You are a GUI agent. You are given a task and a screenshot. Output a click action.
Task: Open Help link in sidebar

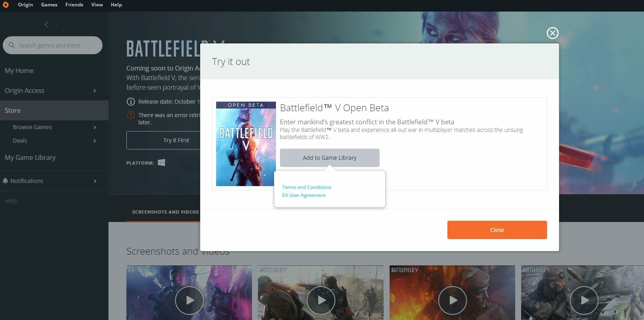click(11, 201)
